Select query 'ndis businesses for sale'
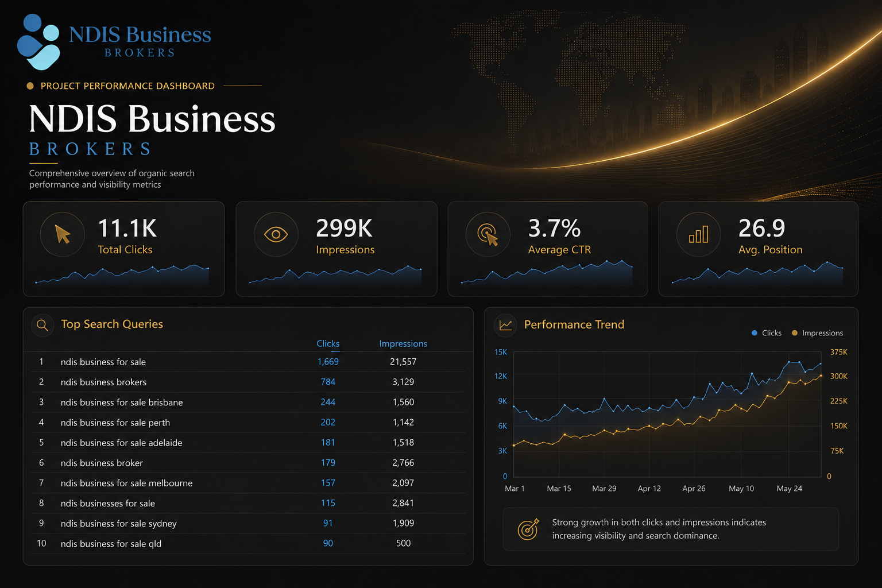 coord(108,503)
